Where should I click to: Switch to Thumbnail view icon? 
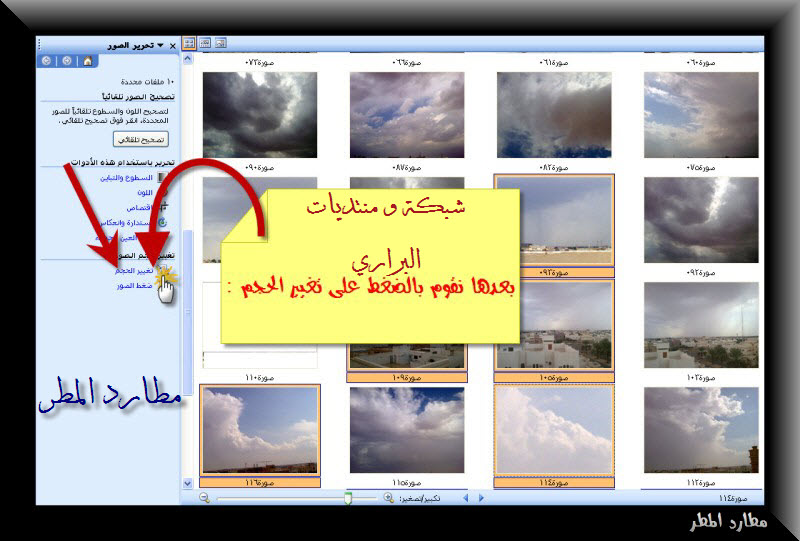coord(188,43)
